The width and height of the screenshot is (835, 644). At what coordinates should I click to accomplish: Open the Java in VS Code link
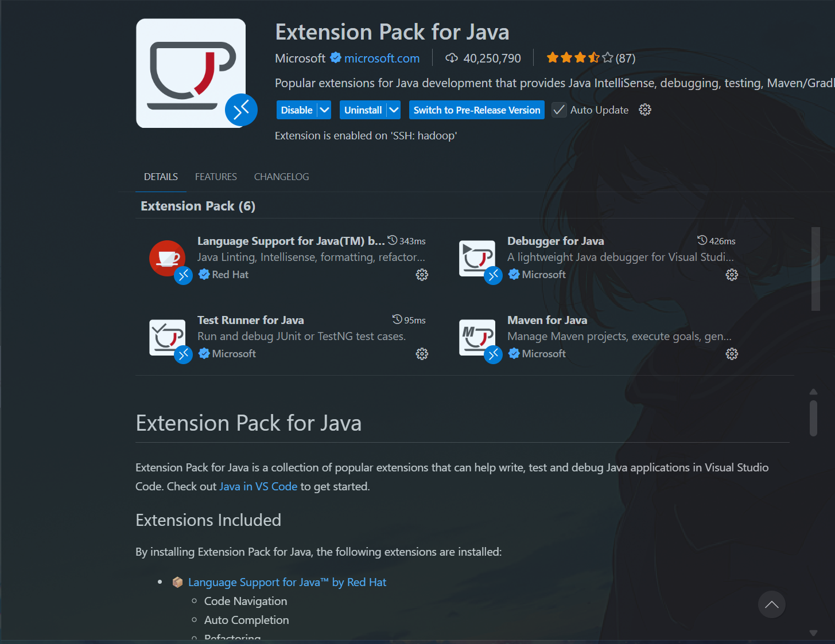coord(258,486)
